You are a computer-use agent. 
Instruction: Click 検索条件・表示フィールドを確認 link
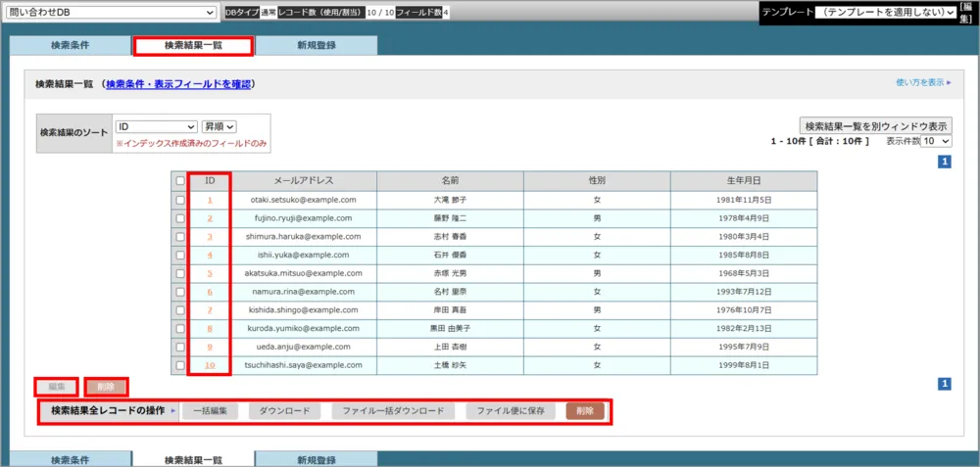click(179, 84)
